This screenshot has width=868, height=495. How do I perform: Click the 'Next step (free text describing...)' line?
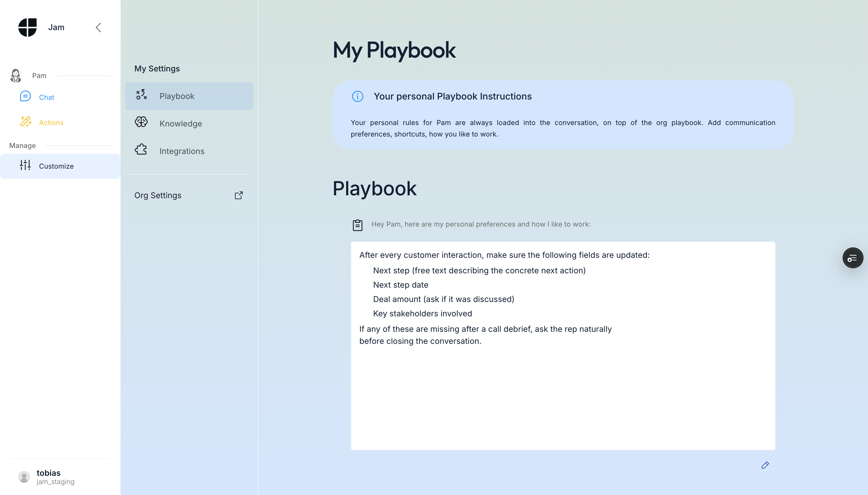point(479,271)
